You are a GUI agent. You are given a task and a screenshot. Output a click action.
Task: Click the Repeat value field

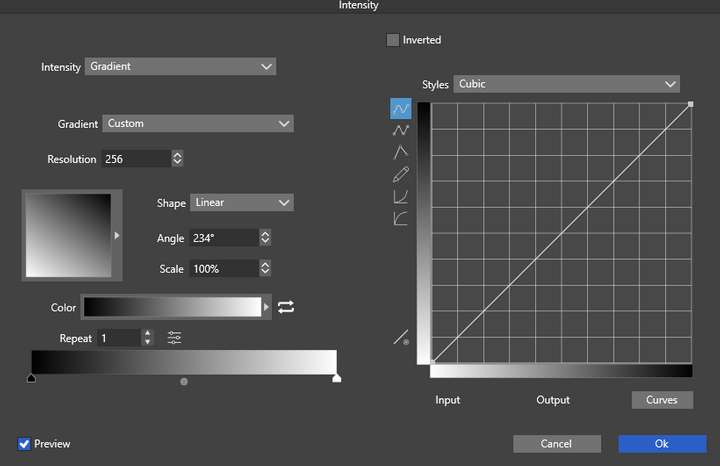[119, 338]
